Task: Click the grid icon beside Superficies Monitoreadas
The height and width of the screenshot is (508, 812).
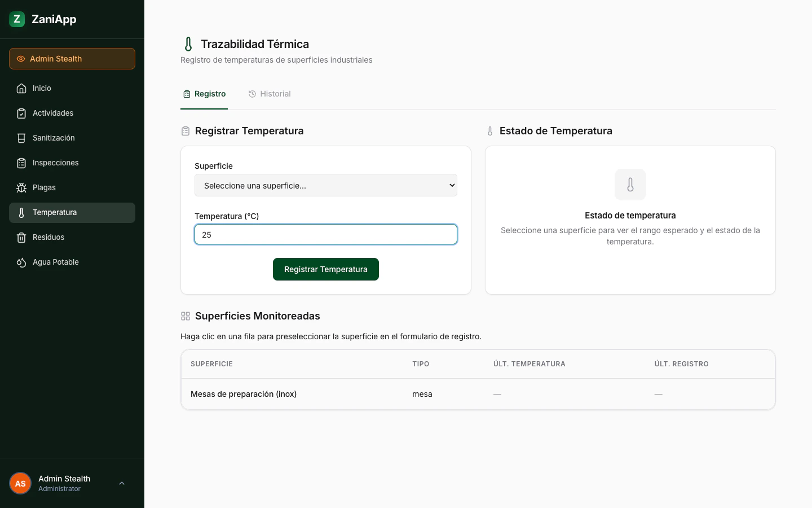Action: (186, 316)
